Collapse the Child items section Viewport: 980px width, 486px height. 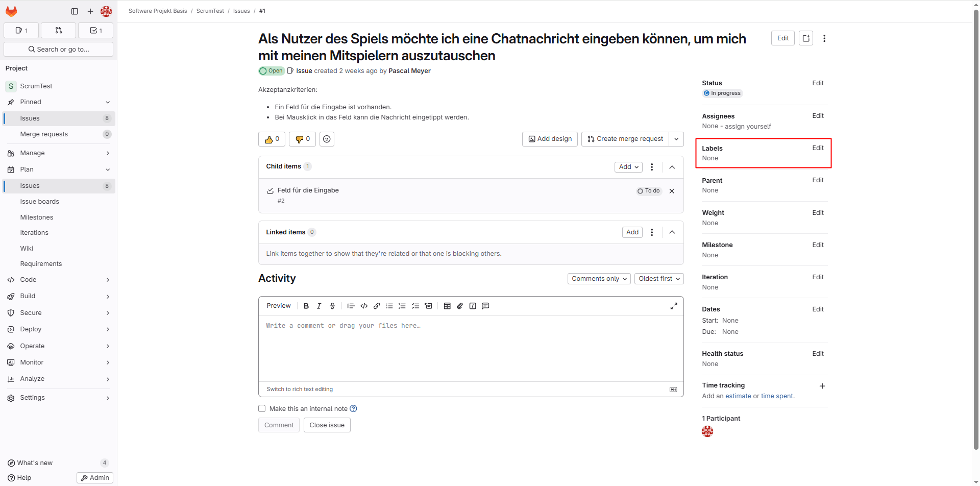point(672,167)
